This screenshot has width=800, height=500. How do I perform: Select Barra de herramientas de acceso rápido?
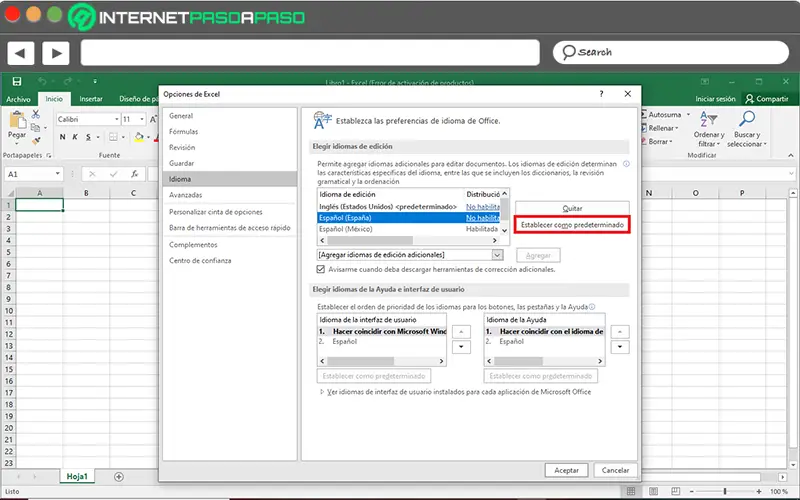coord(230,228)
